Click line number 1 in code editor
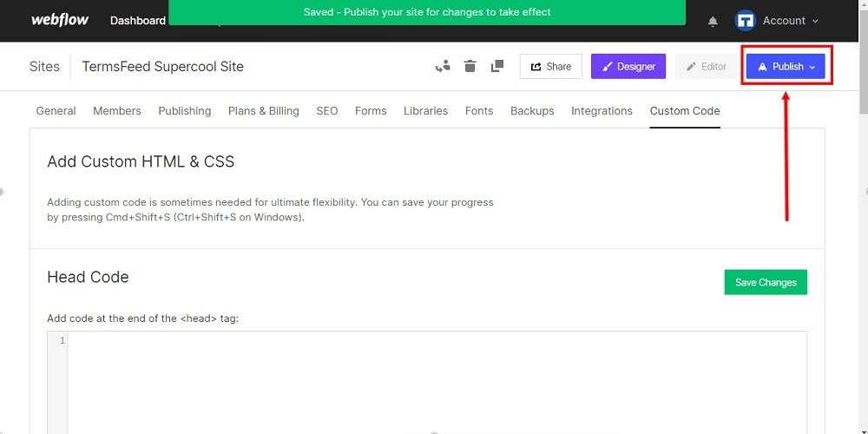The width and height of the screenshot is (868, 434). click(x=62, y=340)
